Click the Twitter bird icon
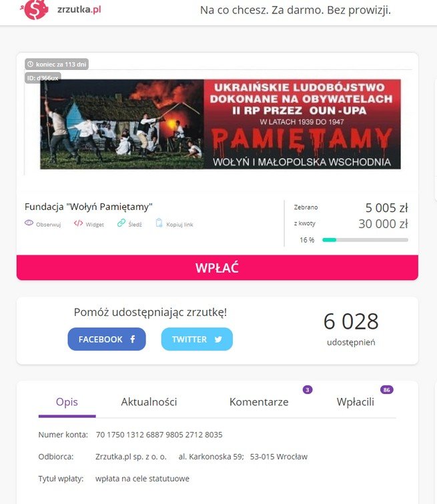Image resolution: width=437 pixels, height=504 pixels. point(218,339)
